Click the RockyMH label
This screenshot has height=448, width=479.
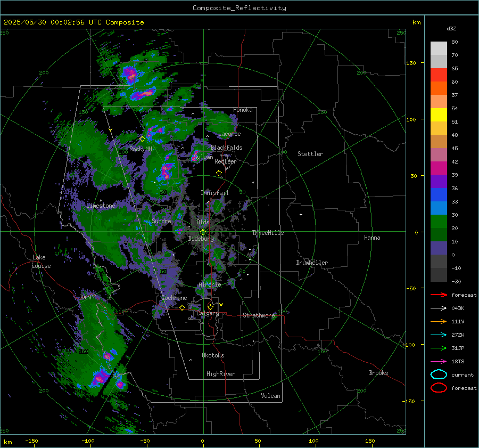tap(141, 149)
